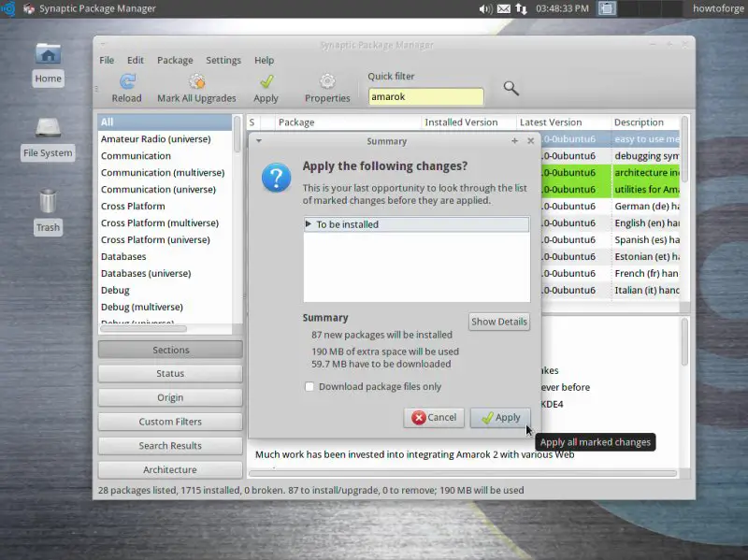Select the Databases section
The height and width of the screenshot is (560, 748).
[165, 256]
